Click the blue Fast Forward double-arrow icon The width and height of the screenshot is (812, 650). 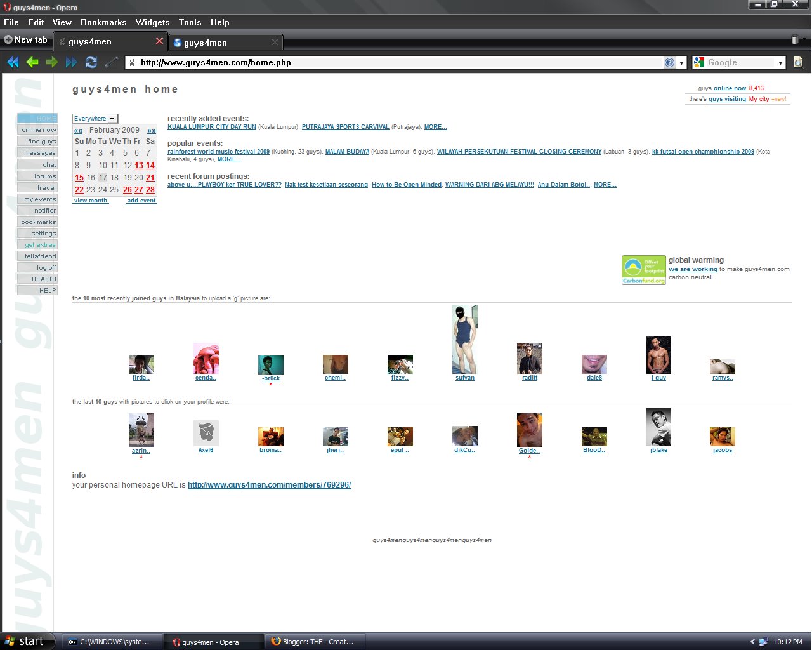click(72, 62)
